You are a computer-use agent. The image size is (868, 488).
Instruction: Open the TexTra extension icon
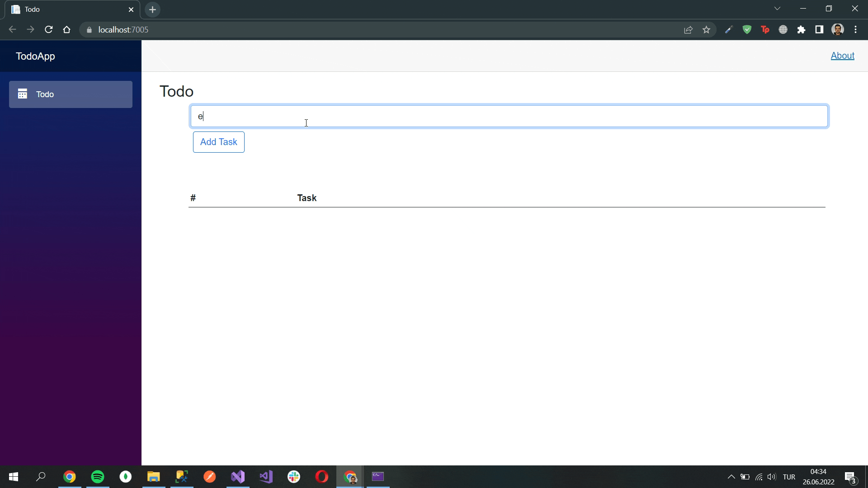point(765,29)
